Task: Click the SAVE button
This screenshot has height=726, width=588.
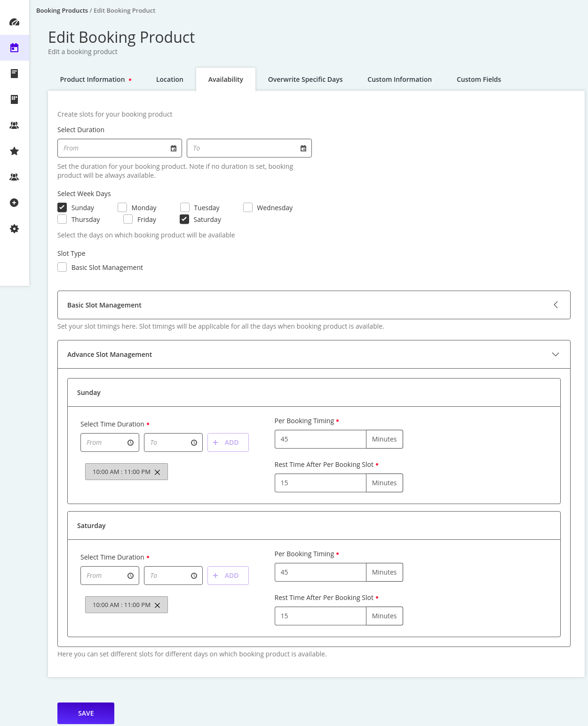Action: click(x=86, y=713)
